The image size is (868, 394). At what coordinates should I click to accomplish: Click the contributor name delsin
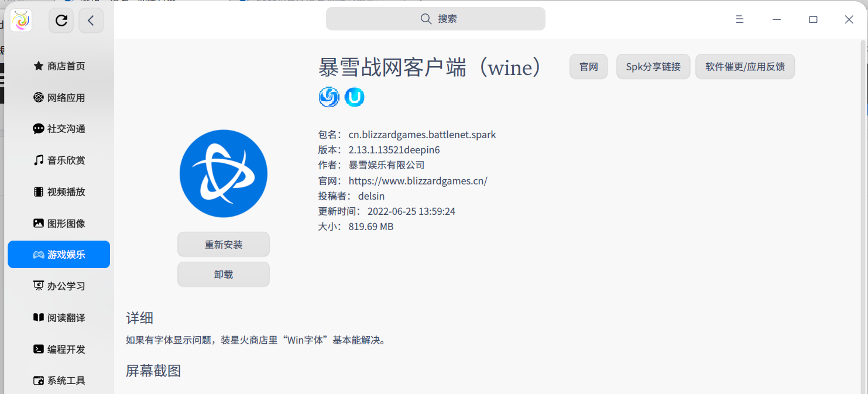371,196
